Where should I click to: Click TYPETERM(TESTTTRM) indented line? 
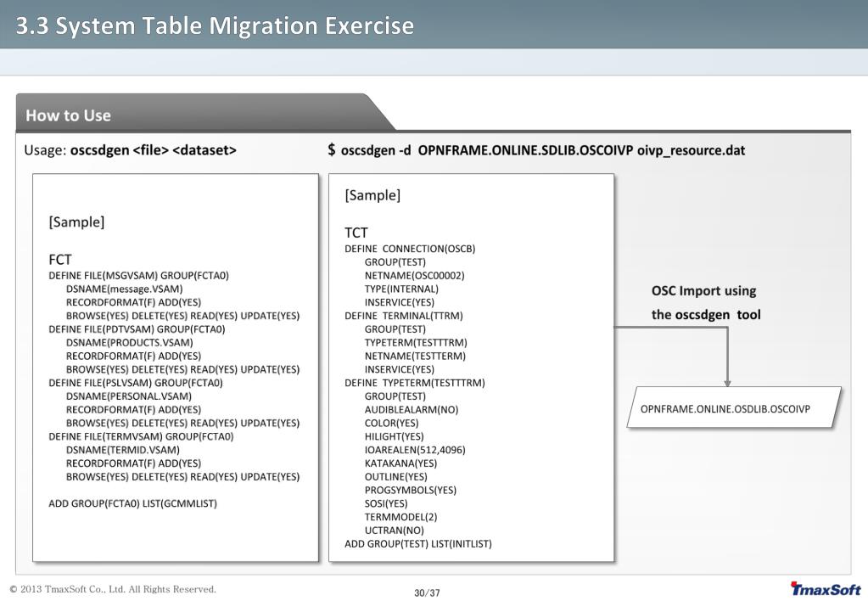(x=416, y=342)
